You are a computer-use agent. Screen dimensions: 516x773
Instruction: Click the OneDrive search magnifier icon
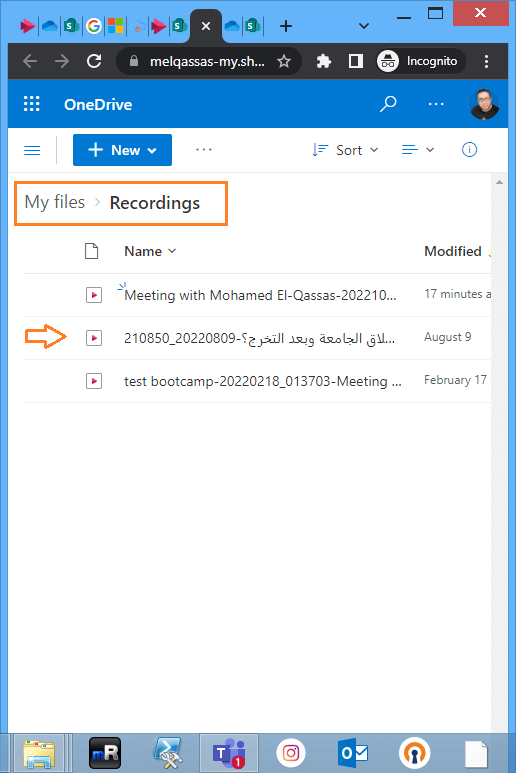388,104
